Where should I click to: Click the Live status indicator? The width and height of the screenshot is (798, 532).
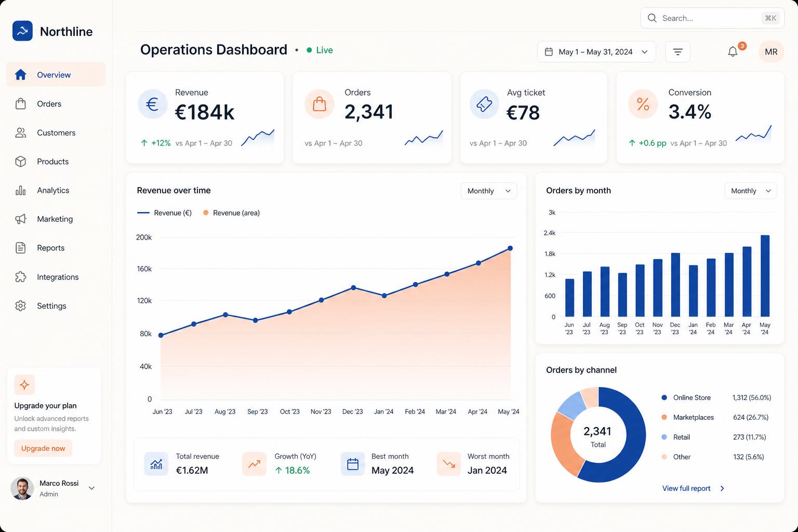click(x=320, y=50)
